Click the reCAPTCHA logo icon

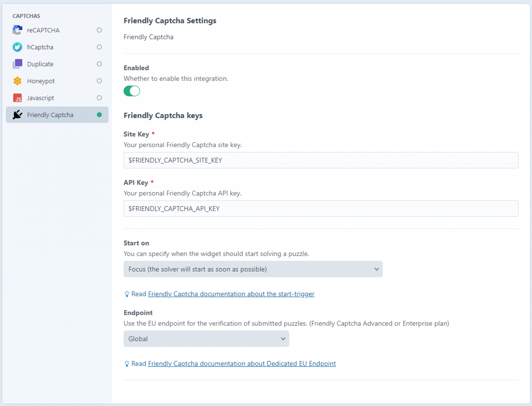pyautogui.click(x=17, y=30)
